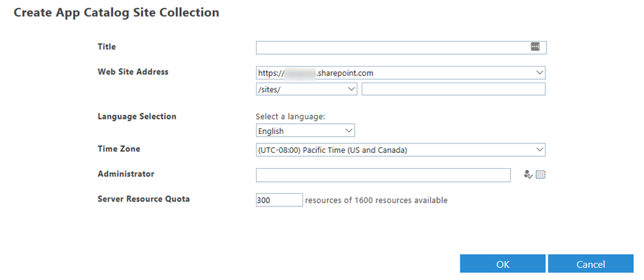Click the Web Site Address label
The width and height of the screenshot is (644, 280).
(x=133, y=72)
